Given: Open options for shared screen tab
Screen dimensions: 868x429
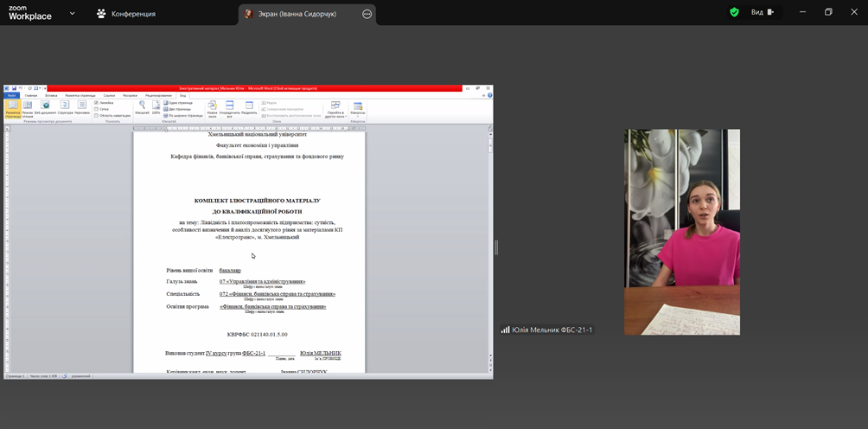Looking at the screenshot, I should pos(367,14).
